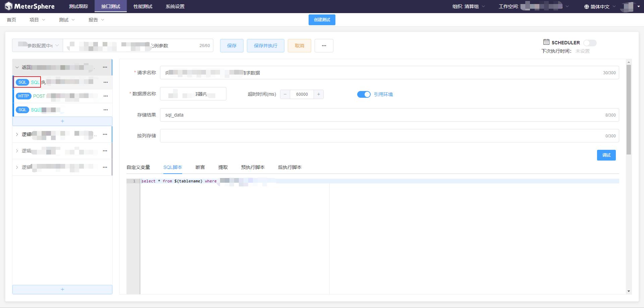Click the timeout increase plus button
The width and height of the screenshot is (644, 308).
pyautogui.click(x=319, y=94)
